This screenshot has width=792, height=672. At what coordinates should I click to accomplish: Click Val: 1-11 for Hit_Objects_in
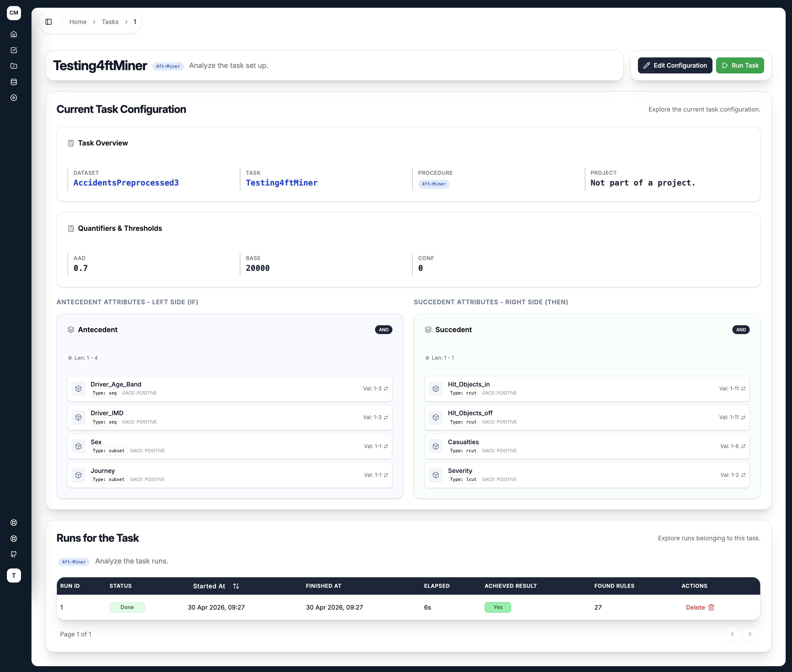tap(729, 388)
